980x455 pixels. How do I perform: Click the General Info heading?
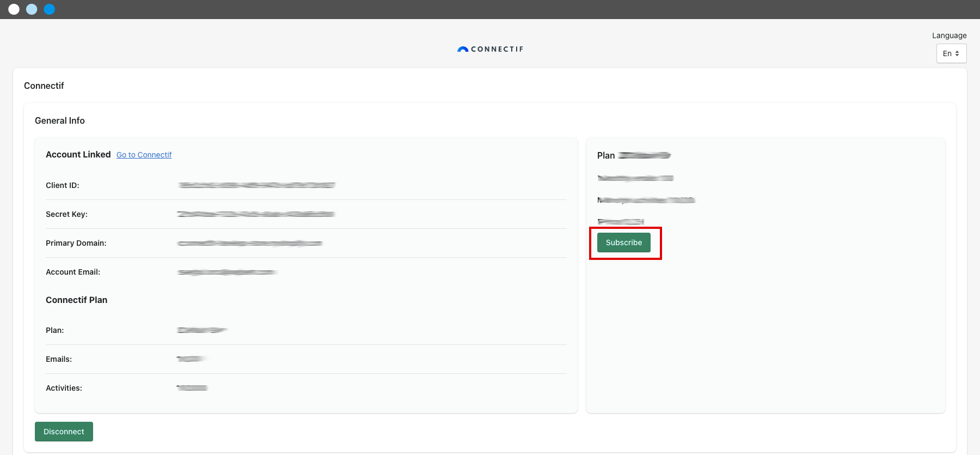(60, 120)
